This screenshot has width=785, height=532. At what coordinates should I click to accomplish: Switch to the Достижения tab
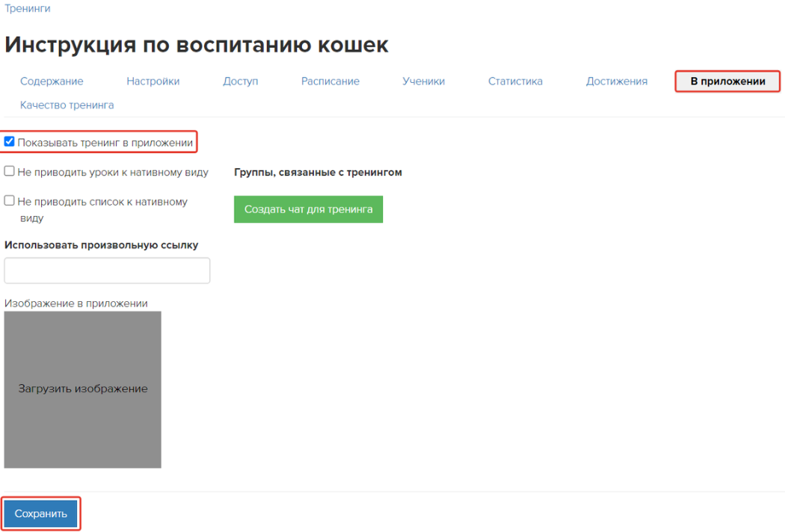[x=617, y=81]
